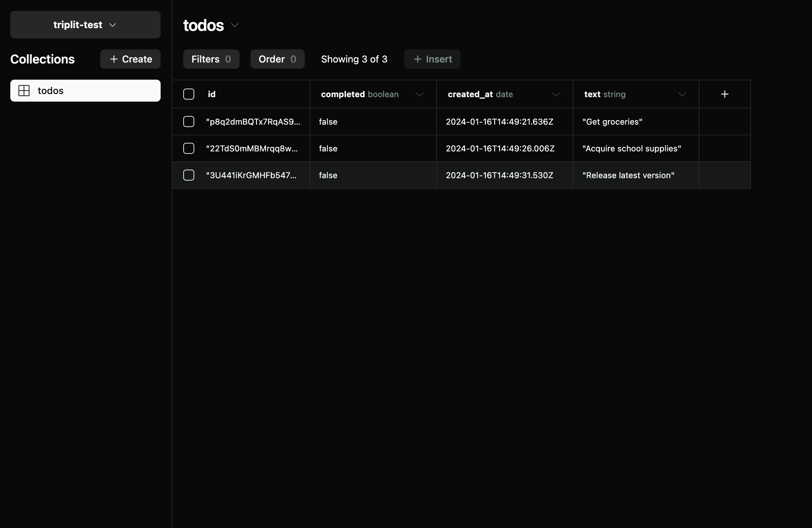This screenshot has height=528, width=812.
Task: Click the plus icon to add a new attribute column
Action: pyautogui.click(x=724, y=94)
